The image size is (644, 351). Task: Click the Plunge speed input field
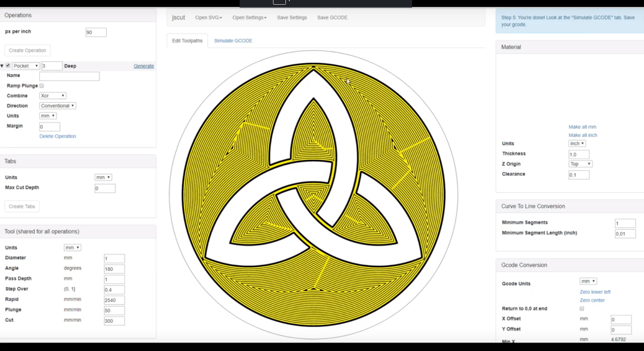[x=114, y=311]
